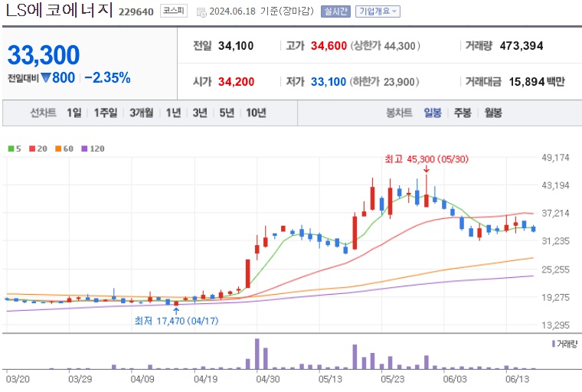Click the -2.35% change rate
The height and width of the screenshot is (392, 582).
[x=108, y=77]
